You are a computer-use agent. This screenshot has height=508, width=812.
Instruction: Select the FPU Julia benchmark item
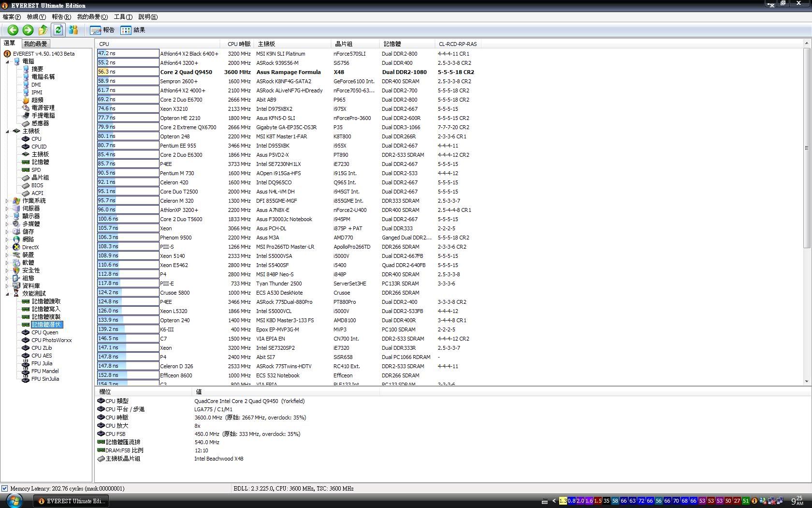click(x=42, y=363)
